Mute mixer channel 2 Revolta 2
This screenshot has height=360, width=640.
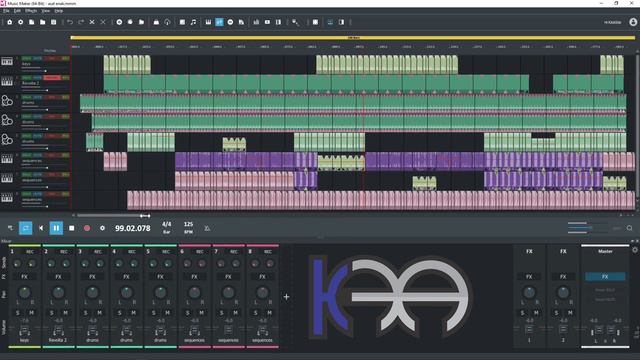tap(65, 313)
